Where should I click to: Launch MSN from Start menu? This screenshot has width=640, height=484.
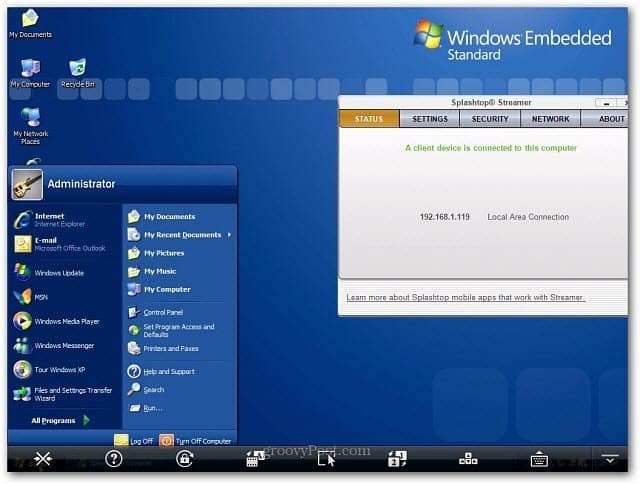(x=31, y=297)
